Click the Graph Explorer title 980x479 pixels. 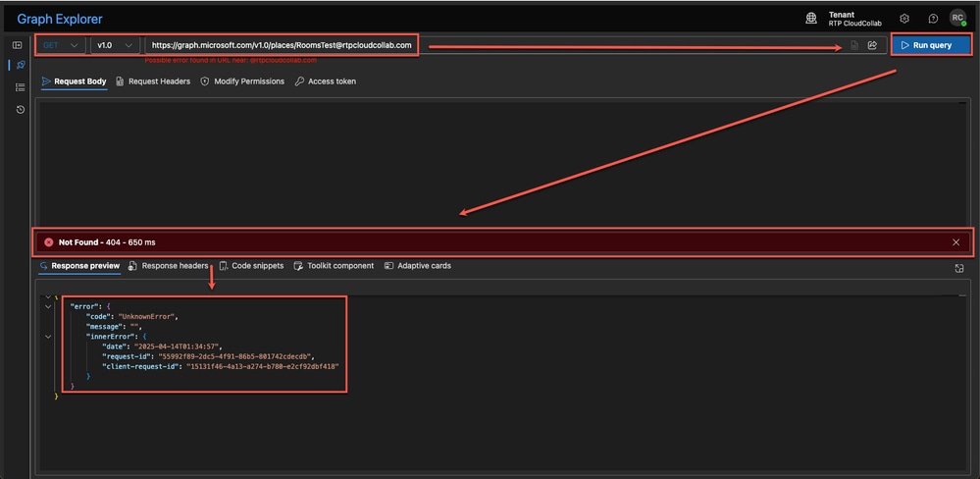60,20
